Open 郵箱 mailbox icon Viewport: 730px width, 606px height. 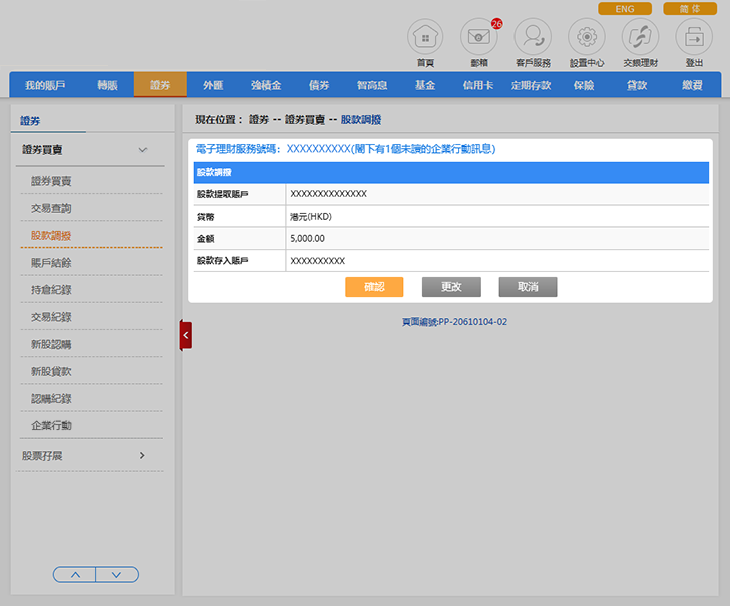point(478,38)
